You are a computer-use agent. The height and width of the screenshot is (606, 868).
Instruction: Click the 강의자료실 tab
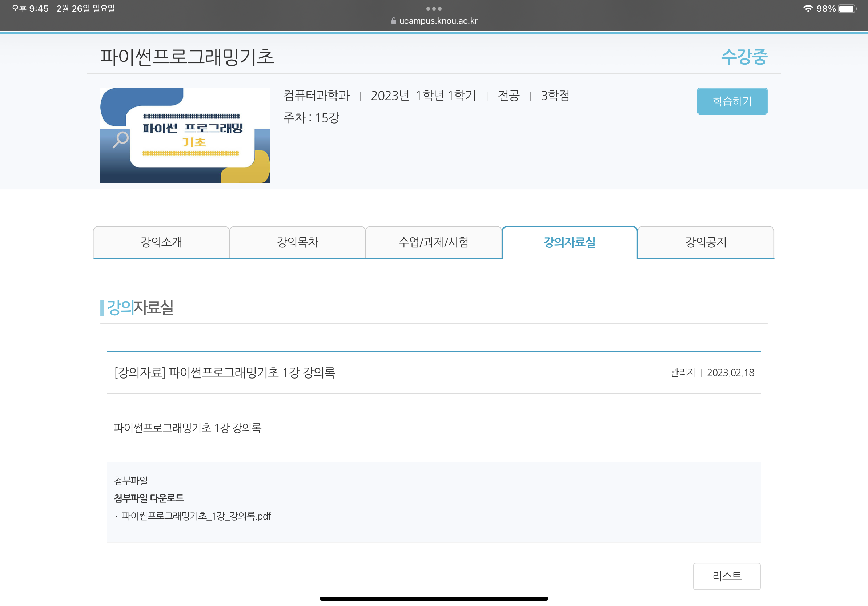pyautogui.click(x=569, y=242)
